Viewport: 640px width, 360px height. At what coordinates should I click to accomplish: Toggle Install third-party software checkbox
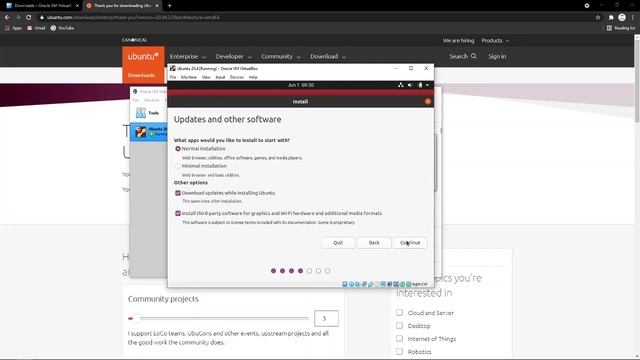coord(178,213)
